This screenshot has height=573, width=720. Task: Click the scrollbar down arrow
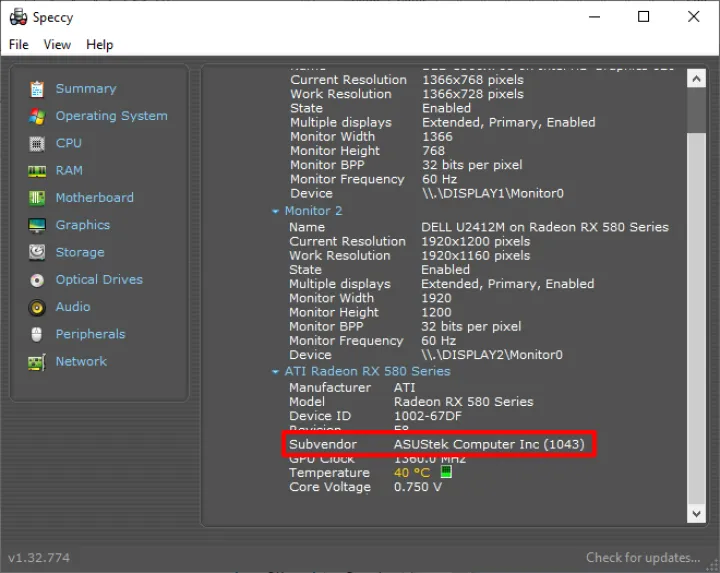coord(697,512)
